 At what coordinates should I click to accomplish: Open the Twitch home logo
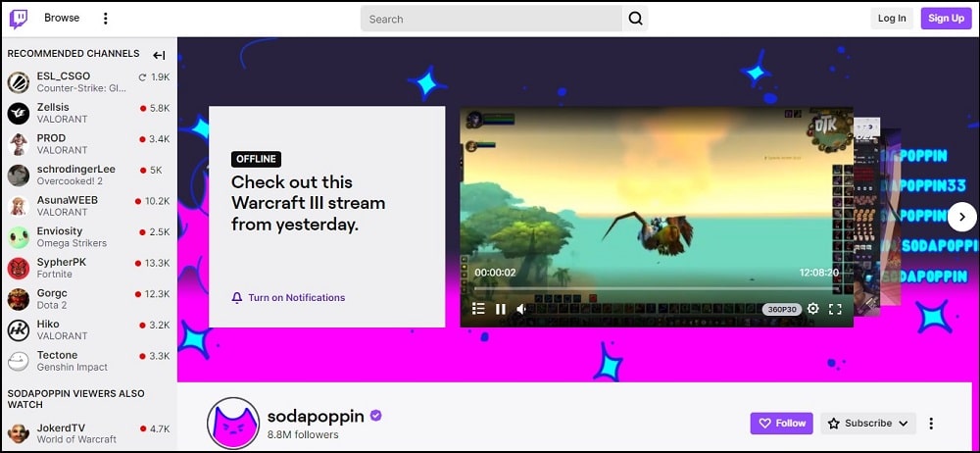tap(19, 19)
